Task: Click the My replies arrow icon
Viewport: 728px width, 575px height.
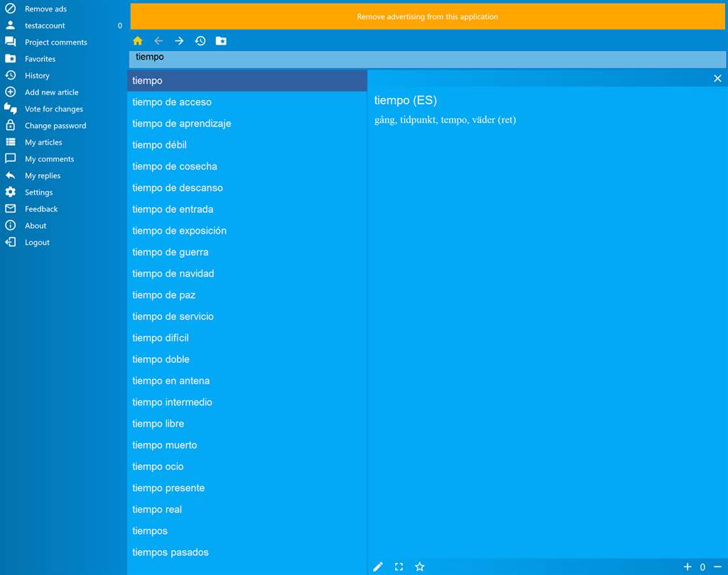Action: (x=10, y=175)
